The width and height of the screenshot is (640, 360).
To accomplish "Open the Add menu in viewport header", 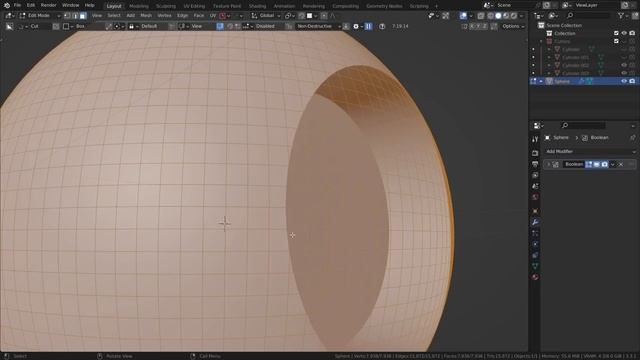I will pyautogui.click(x=131, y=16).
